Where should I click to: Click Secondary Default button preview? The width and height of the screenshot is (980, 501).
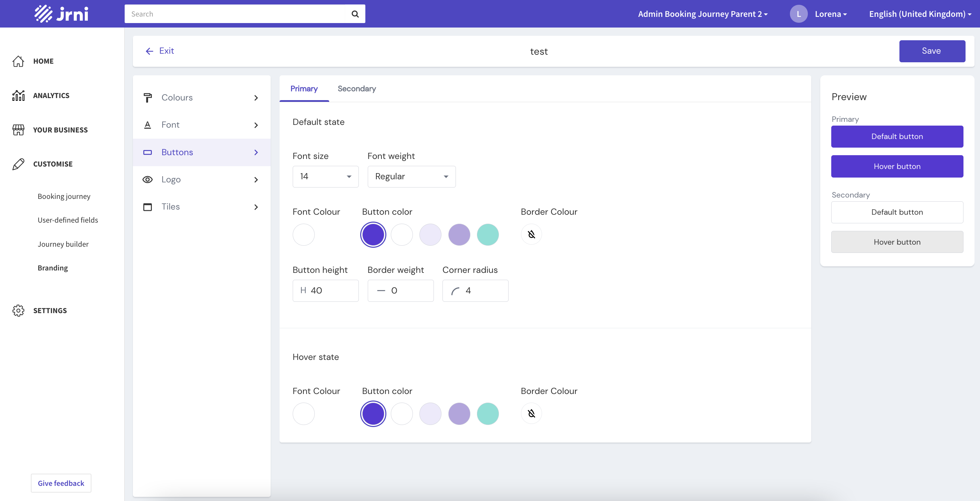pyautogui.click(x=897, y=212)
